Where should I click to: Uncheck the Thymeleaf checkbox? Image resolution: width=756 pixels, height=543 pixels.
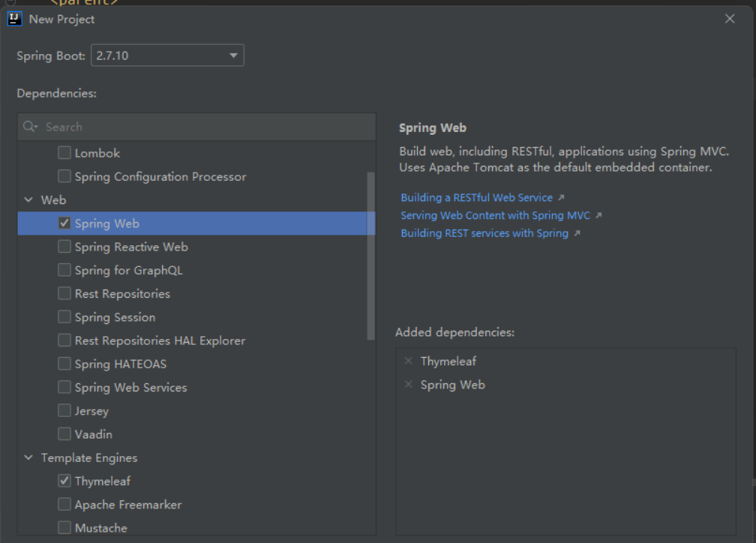pyautogui.click(x=64, y=481)
